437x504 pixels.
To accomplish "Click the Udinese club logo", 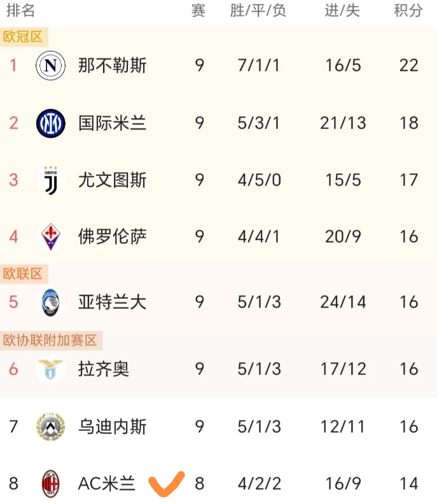I will (51, 426).
